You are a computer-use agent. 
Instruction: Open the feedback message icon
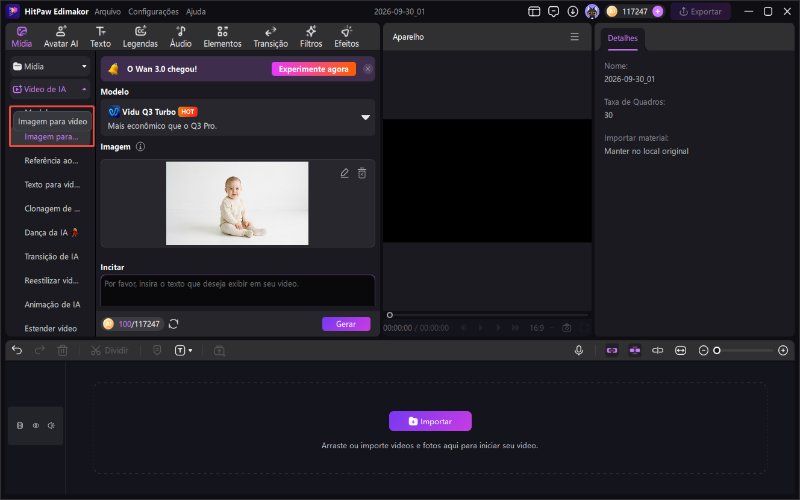(553, 11)
